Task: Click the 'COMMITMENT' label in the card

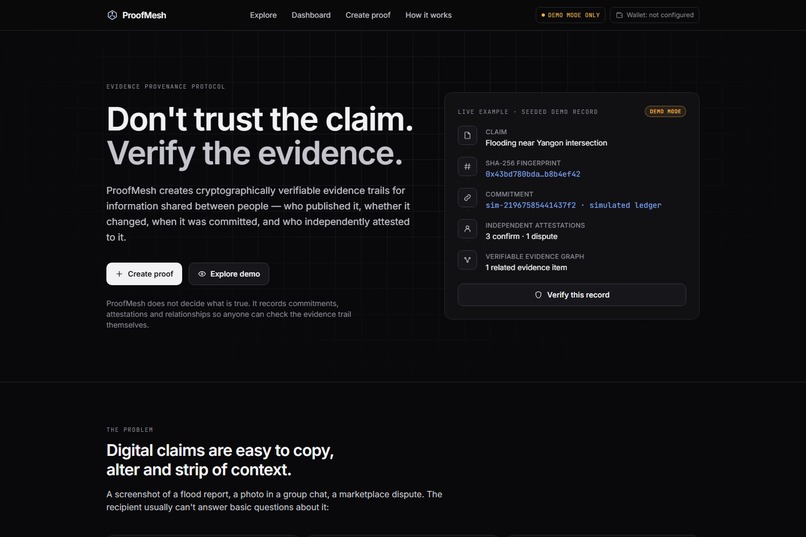Action: (509, 194)
